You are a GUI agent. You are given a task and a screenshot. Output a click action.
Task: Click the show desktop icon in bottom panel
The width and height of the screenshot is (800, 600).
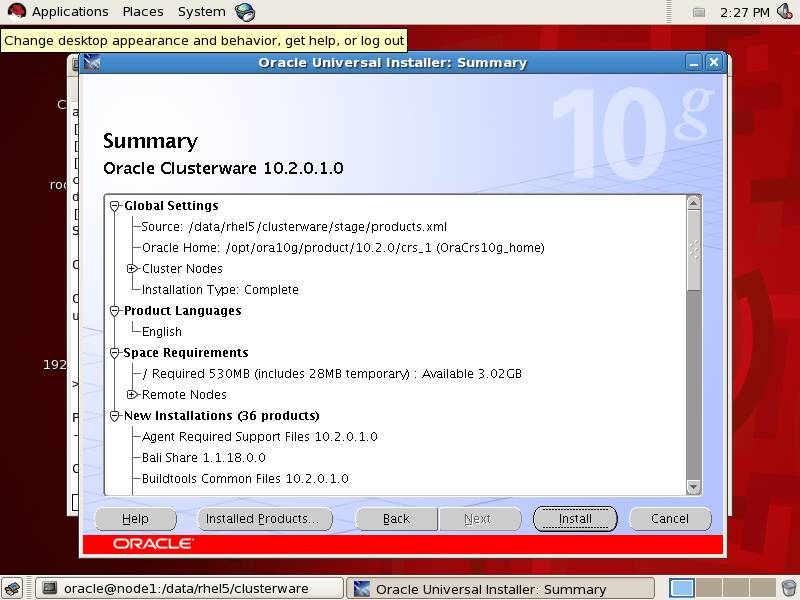(13, 589)
